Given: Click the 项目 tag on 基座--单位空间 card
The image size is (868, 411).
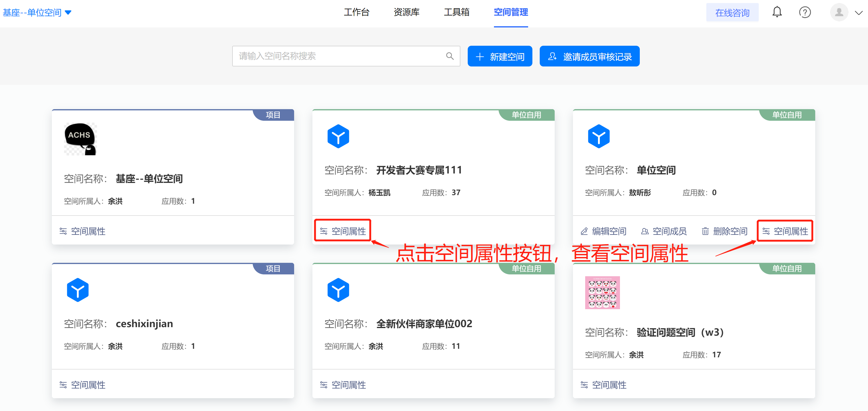Looking at the screenshot, I should (273, 115).
